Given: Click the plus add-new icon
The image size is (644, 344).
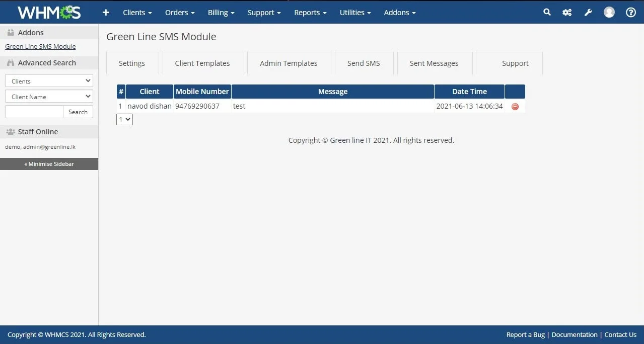Looking at the screenshot, I should click(106, 13).
